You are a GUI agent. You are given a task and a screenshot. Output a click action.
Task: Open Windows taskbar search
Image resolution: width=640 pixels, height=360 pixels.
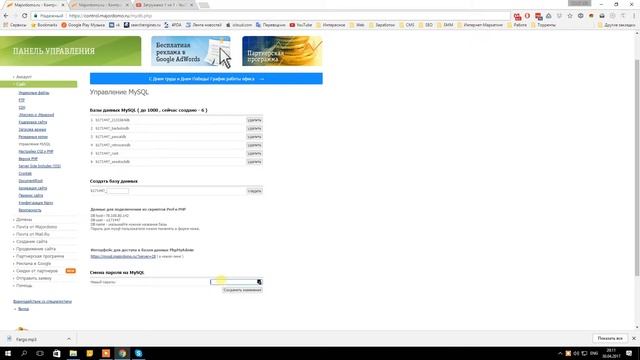point(24,353)
